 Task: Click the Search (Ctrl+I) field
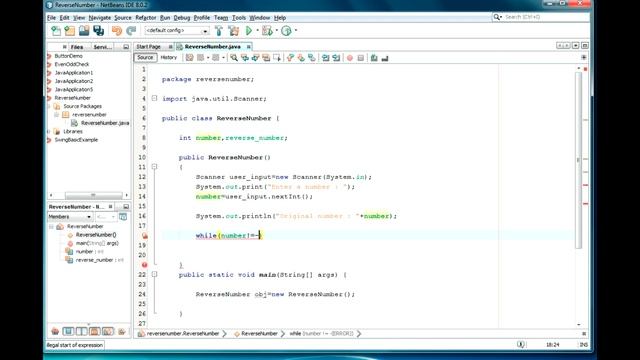coord(541,17)
